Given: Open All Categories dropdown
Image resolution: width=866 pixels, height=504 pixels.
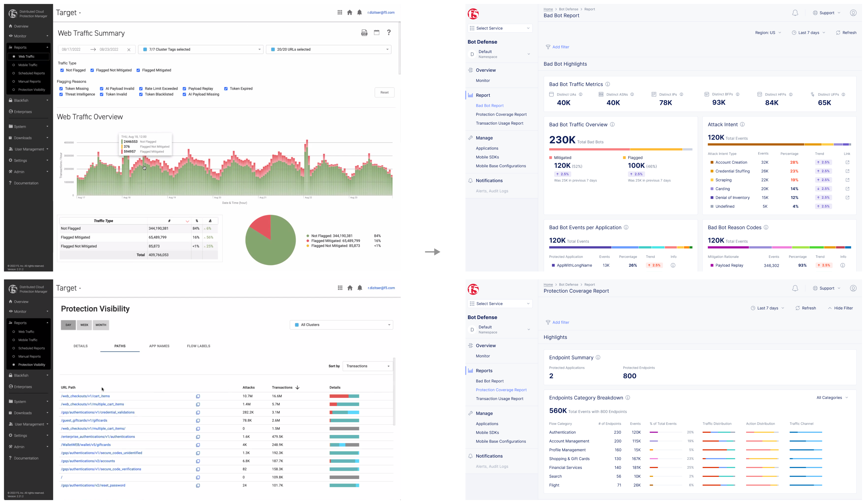Looking at the screenshot, I should tap(832, 398).
